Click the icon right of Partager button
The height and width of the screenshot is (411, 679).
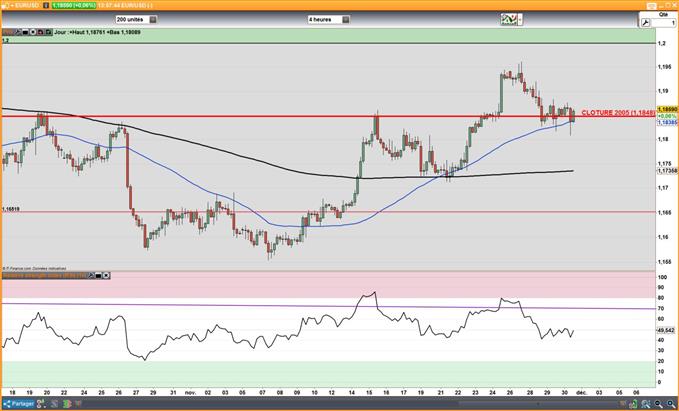coord(41,404)
